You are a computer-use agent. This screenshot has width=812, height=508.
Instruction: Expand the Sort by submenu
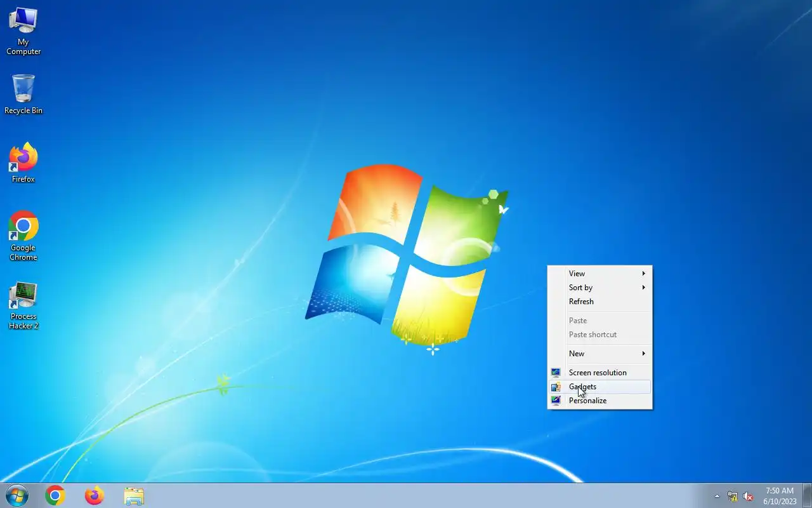pos(599,288)
